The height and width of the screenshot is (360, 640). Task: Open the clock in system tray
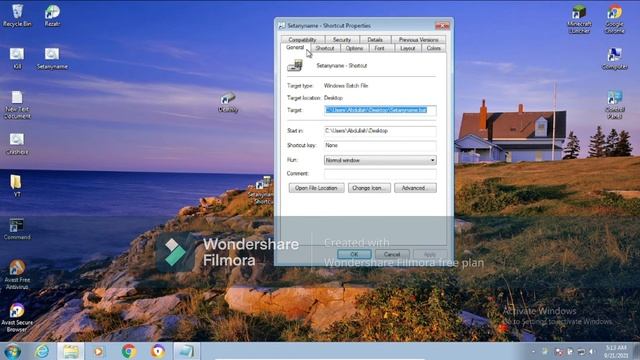pyautogui.click(x=616, y=351)
